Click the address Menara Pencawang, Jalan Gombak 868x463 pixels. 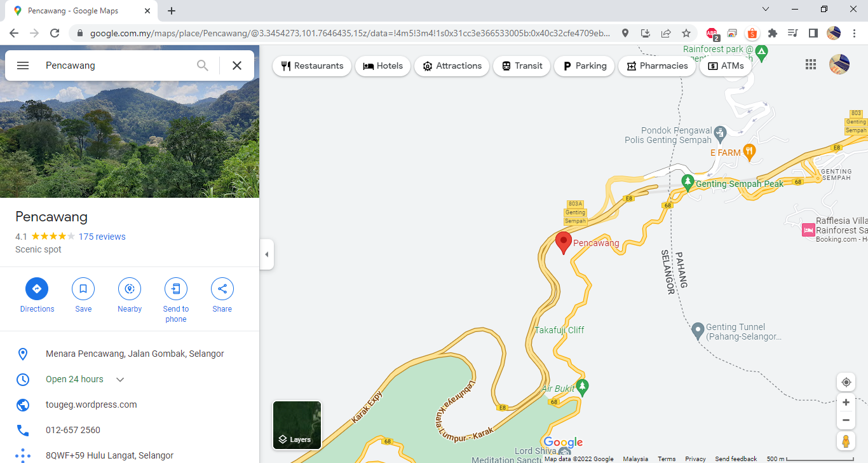[135, 354]
